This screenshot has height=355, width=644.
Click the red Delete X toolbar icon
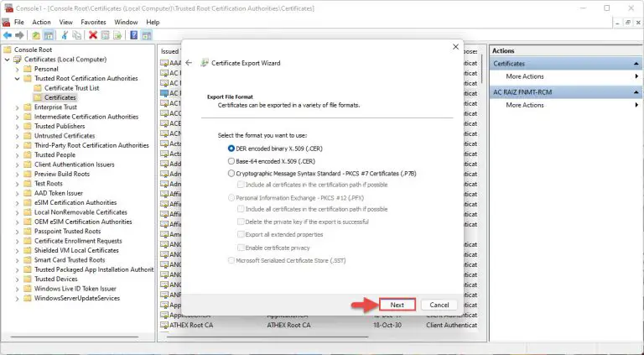93,35
